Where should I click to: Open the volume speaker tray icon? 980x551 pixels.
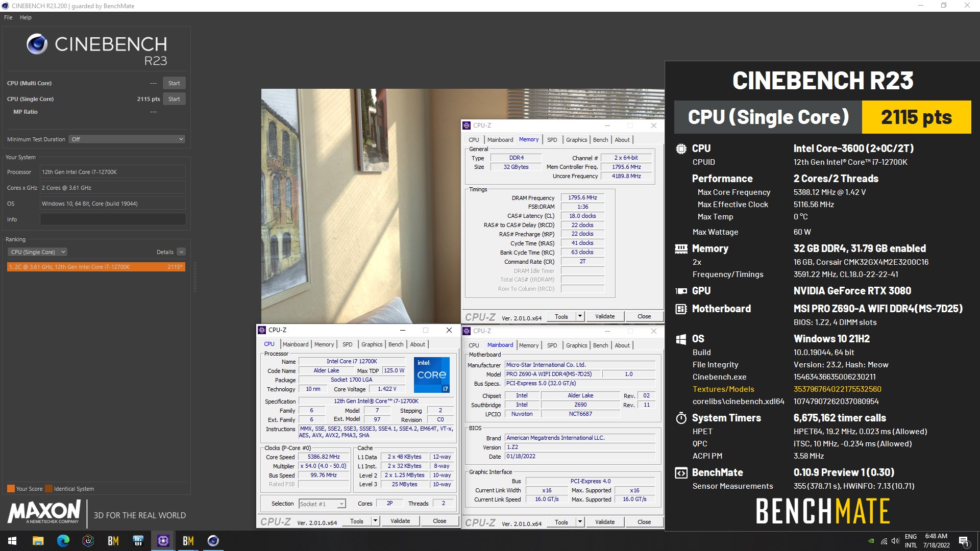click(x=895, y=541)
